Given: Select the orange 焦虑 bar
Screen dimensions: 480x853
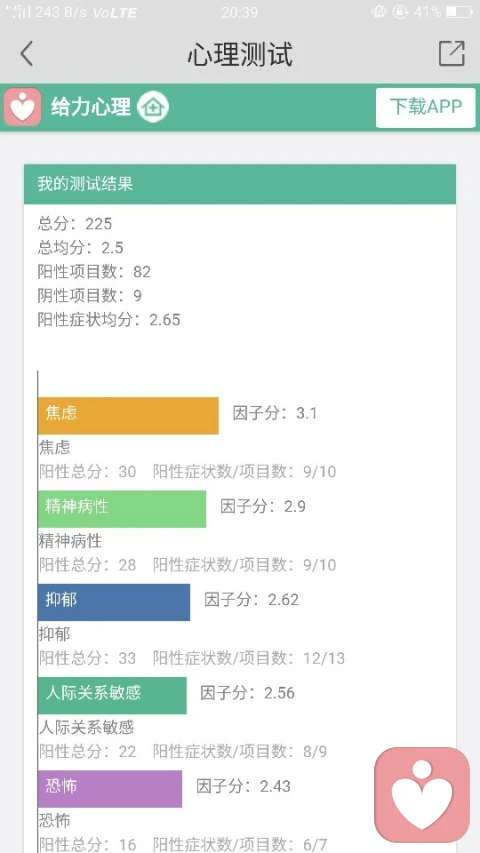Looking at the screenshot, I should pos(128,416).
